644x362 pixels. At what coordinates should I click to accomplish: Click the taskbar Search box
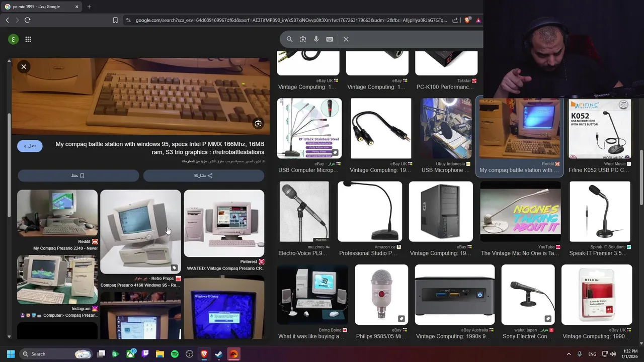pos(56,354)
